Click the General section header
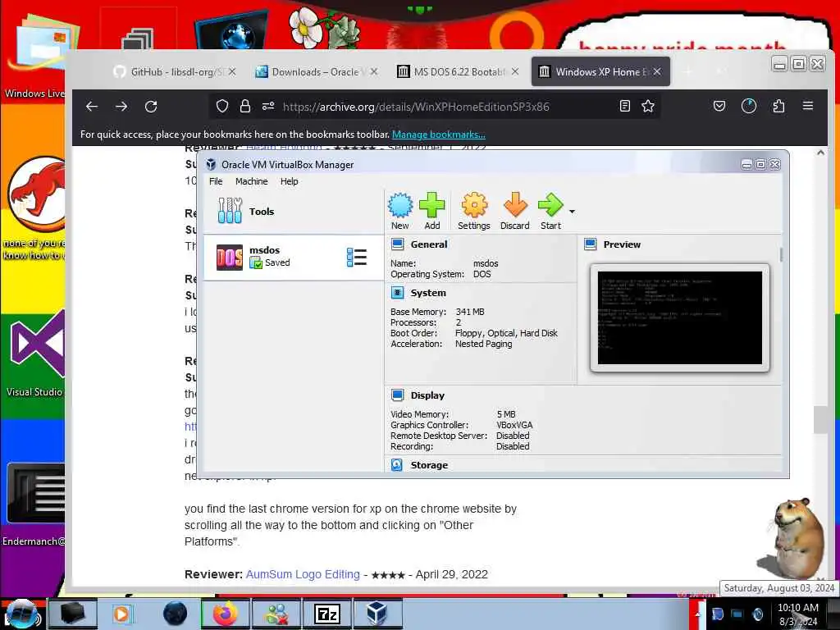This screenshot has width=840, height=630. [428, 244]
